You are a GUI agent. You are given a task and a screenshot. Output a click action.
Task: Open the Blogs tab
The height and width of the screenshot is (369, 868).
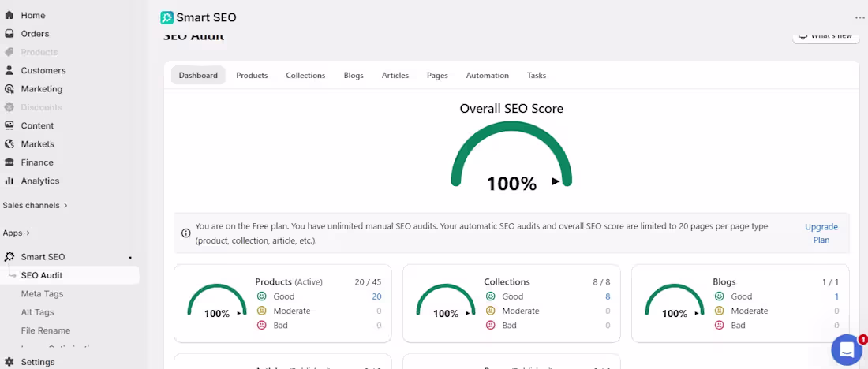[x=354, y=75]
